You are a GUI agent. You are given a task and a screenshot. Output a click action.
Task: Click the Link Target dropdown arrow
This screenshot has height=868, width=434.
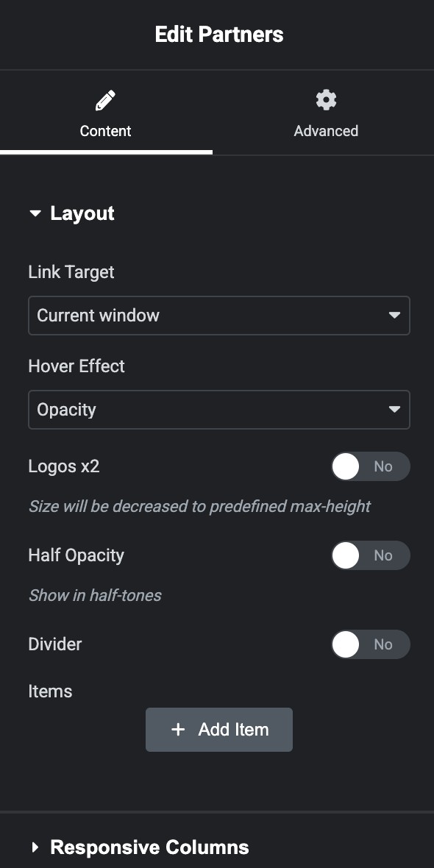tap(394, 315)
